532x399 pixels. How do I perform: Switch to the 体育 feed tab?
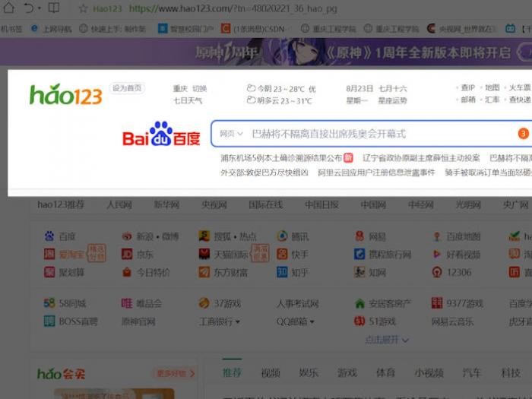pyautogui.click(x=386, y=373)
